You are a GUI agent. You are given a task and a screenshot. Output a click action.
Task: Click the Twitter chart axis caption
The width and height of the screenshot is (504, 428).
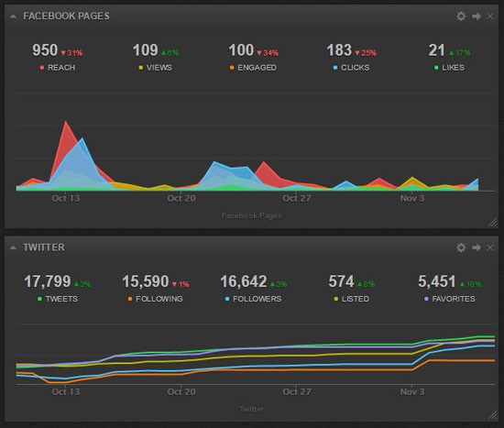(251, 409)
